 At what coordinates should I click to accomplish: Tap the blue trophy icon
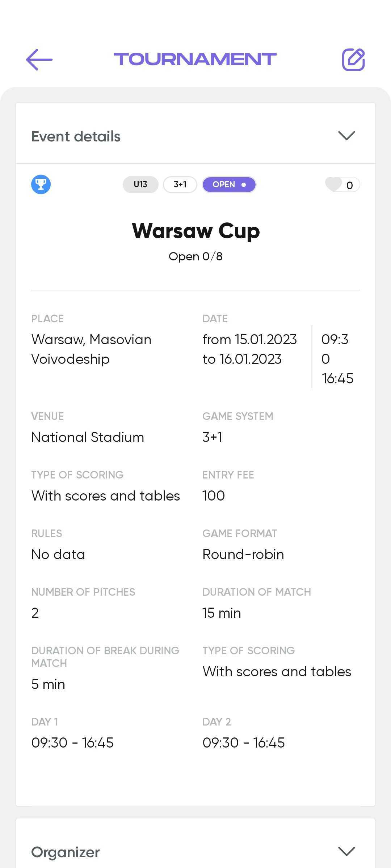pyautogui.click(x=41, y=184)
